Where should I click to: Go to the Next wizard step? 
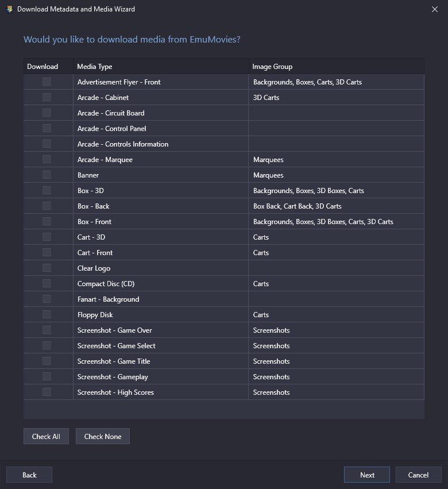click(367, 475)
